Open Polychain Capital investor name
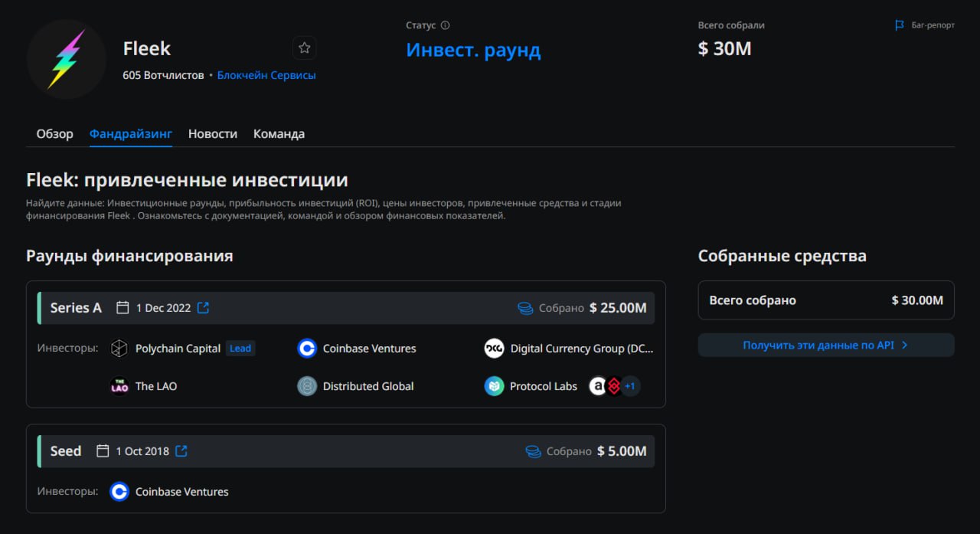The width and height of the screenshot is (980, 534). (178, 349)
